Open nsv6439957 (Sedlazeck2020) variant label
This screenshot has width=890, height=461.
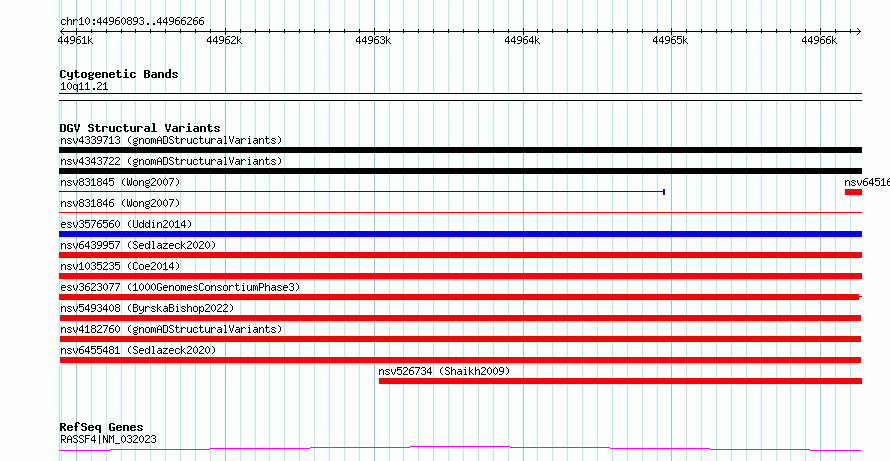tap(138, 245)
